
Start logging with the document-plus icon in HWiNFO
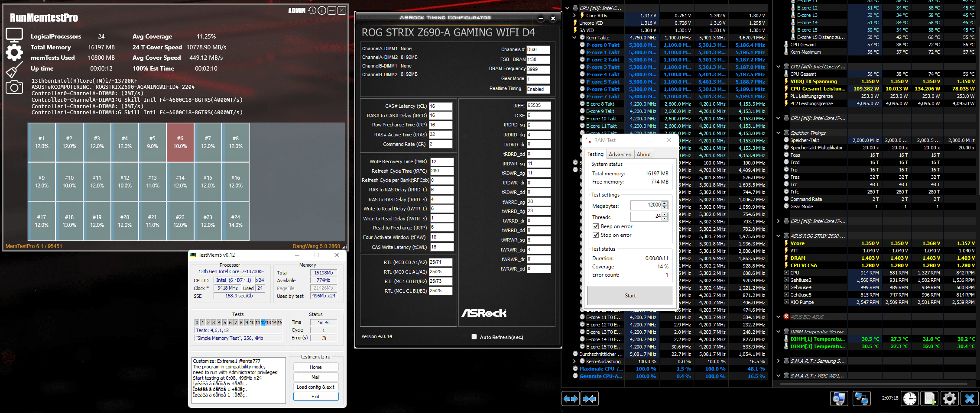click(x=930, y=398)
